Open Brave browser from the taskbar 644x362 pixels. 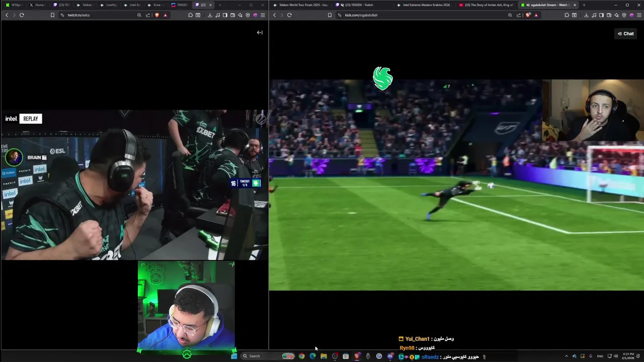point(357,356)
